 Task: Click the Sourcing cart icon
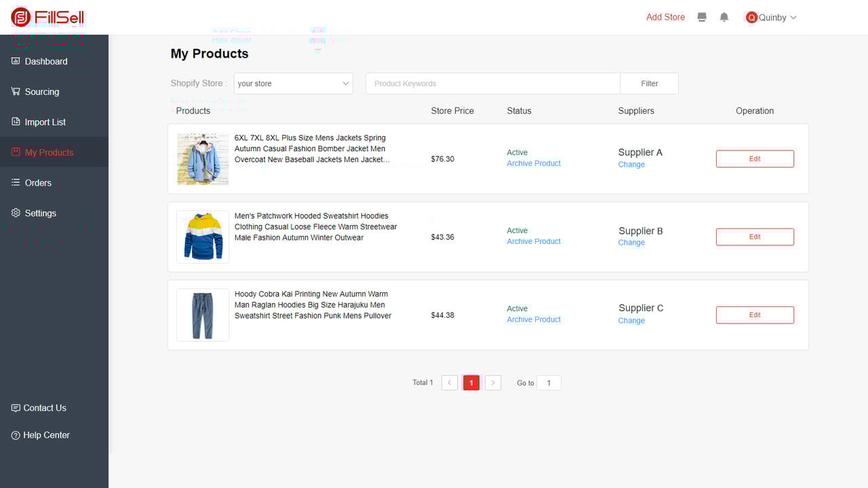pos(16,91)
